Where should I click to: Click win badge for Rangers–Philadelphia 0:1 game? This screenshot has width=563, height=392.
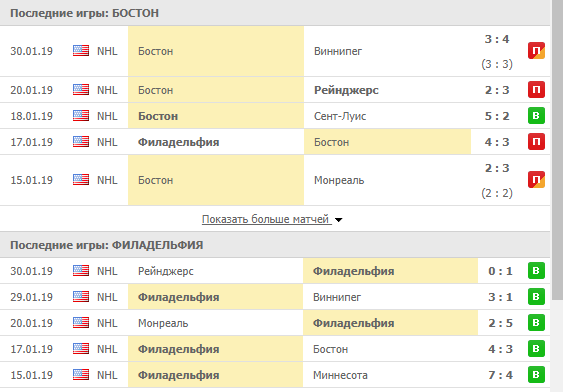536,271
